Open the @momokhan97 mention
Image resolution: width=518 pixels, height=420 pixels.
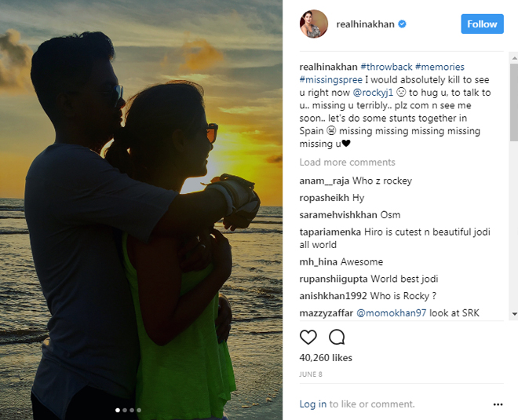click(393, 313)
